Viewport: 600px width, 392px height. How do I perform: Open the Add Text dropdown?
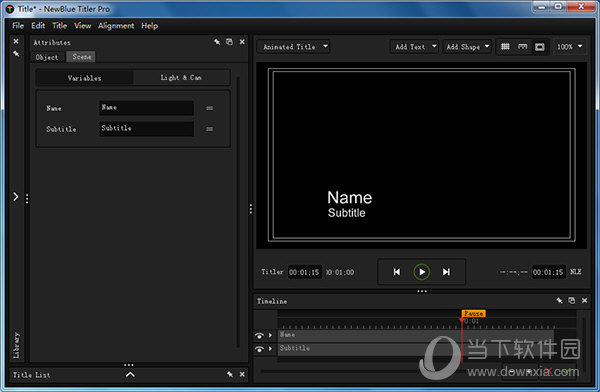pos(415,47)
